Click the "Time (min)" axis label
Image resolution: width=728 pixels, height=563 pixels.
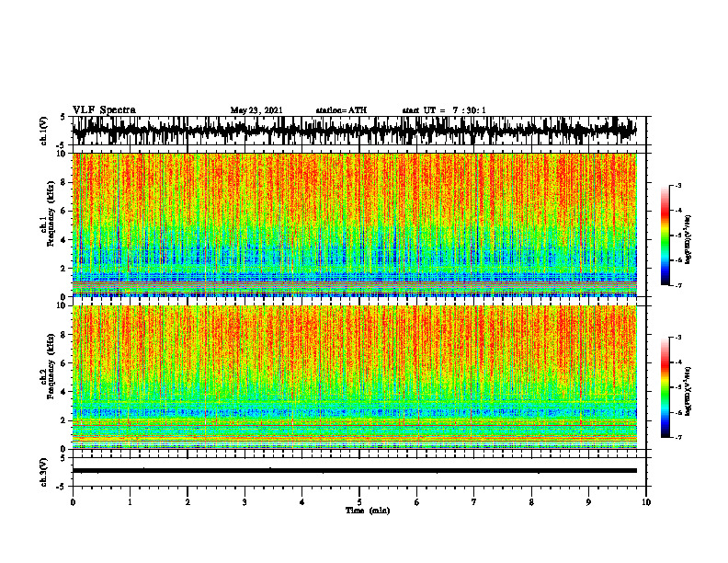(368, 511)
